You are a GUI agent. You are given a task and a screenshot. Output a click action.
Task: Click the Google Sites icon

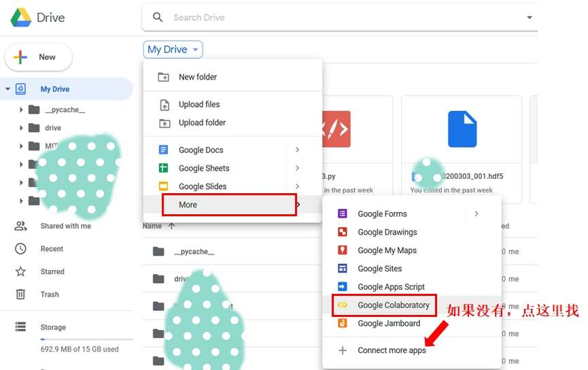[x=343, y=268]
